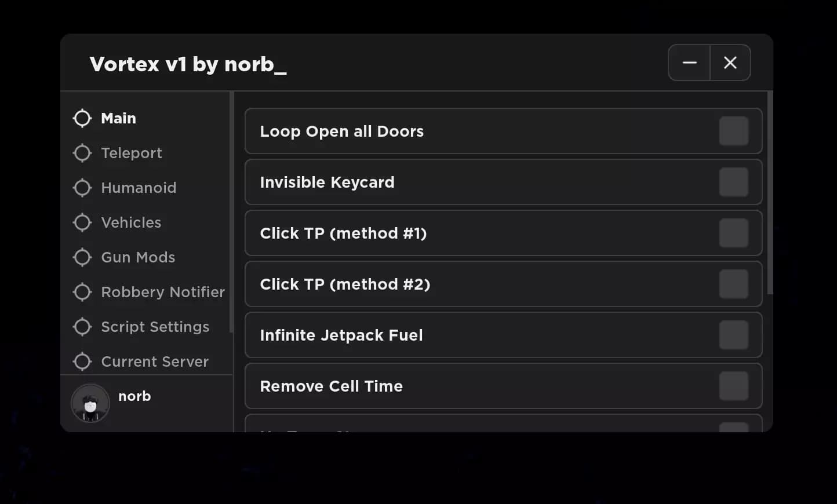Viewport: 837px width, 504px height.
Task: Click the norb username label
Action: 134,396
